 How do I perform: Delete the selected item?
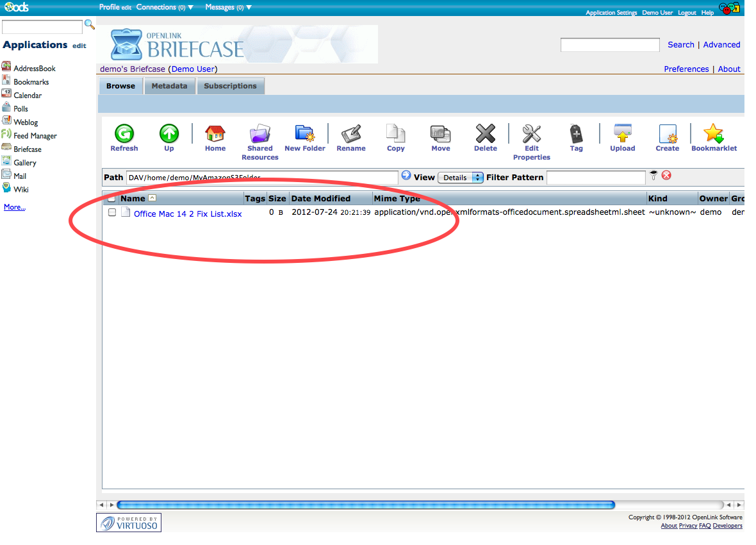485,134
